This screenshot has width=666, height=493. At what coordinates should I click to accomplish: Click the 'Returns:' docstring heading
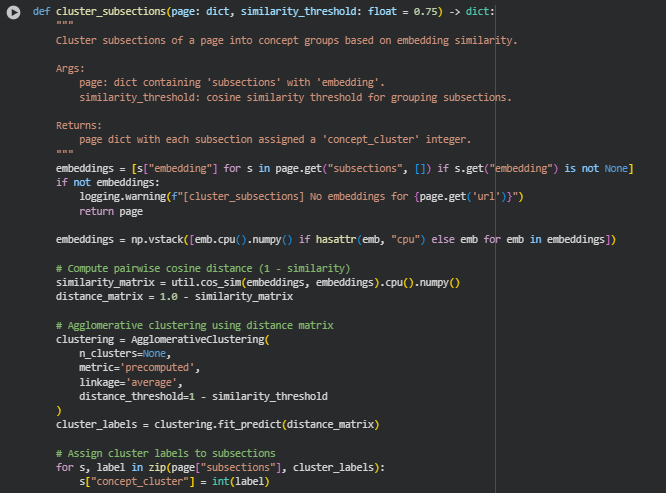tap(79, 125)
